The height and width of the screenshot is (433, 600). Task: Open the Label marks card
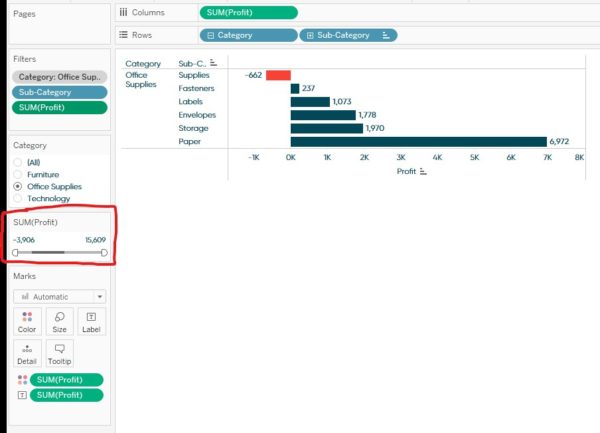point(92,321)
